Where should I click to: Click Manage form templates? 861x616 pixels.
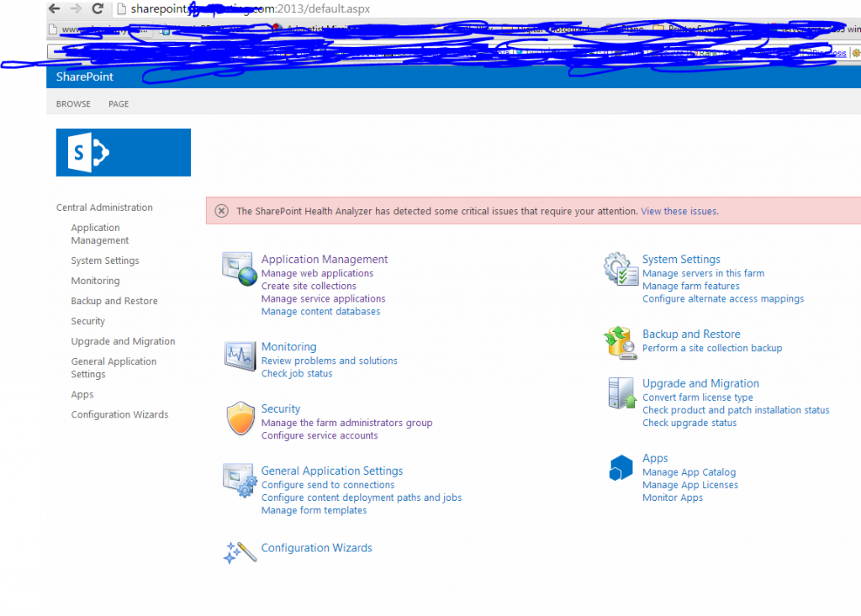(x=314, y=510)
